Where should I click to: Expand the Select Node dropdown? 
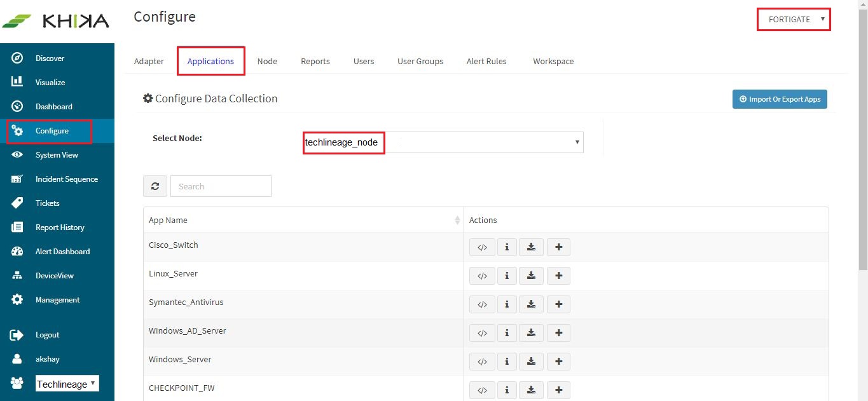click(x=443, y=142)
